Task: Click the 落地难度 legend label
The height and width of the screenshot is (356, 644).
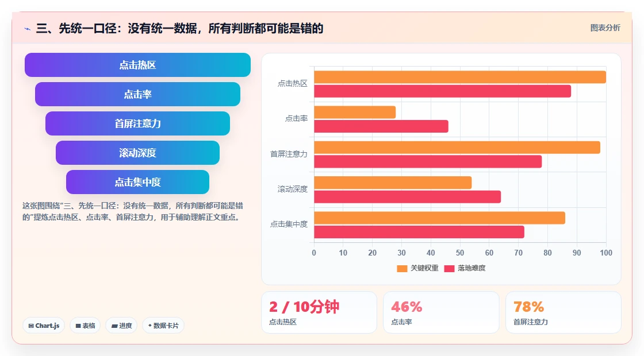Action: click(471, 268)
